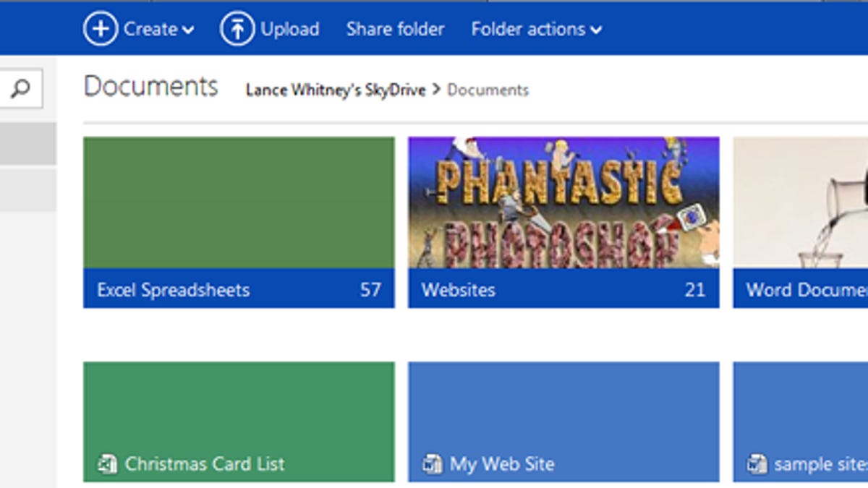Viewport: 868px width, 488px height.
Task: Click the Excel file icon on Christmas Card List
Action: pos(108,464)
